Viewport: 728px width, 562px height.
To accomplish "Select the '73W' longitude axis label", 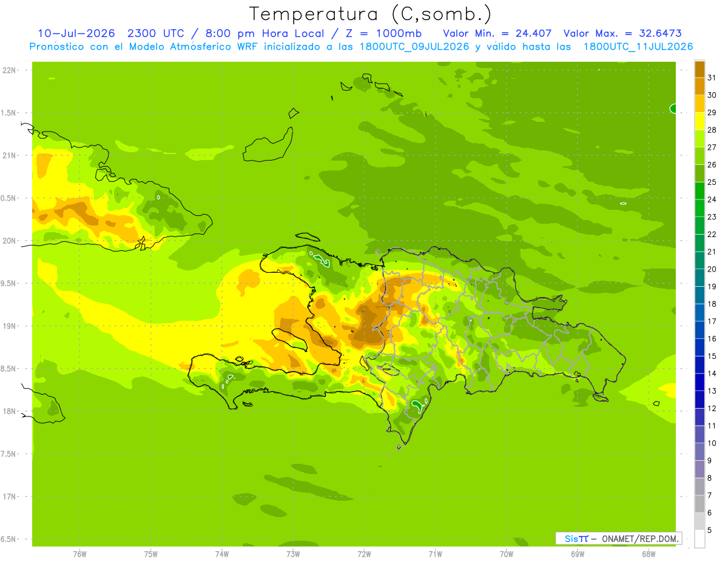I will pos(293,554).
